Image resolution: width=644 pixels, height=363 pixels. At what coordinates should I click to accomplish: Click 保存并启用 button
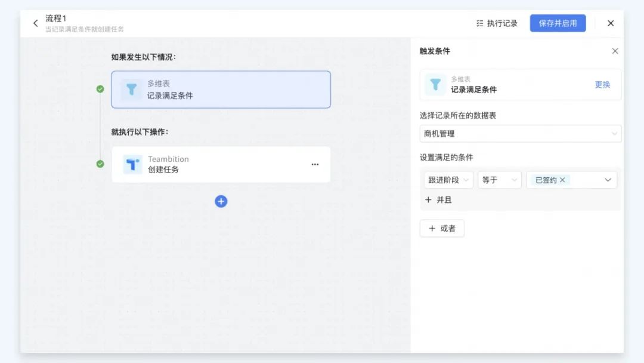point(558,23)
